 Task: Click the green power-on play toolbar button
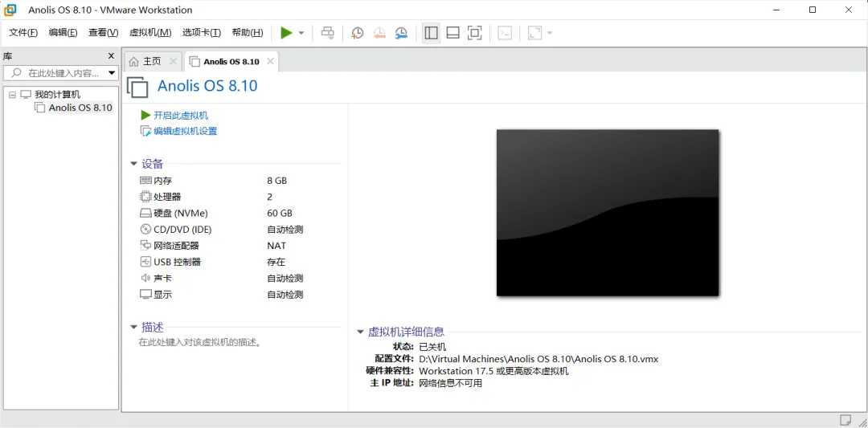pyautogui.click(x=286, y=33)
